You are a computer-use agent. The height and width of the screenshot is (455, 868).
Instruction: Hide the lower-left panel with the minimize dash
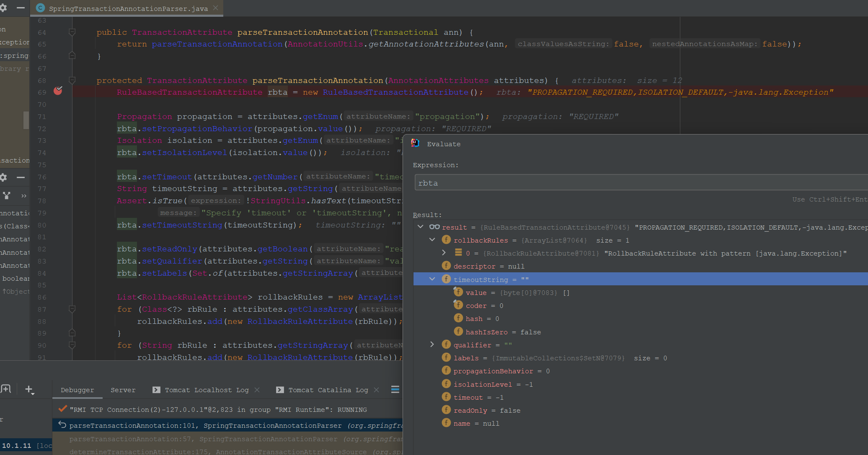(x=21, y=177)
